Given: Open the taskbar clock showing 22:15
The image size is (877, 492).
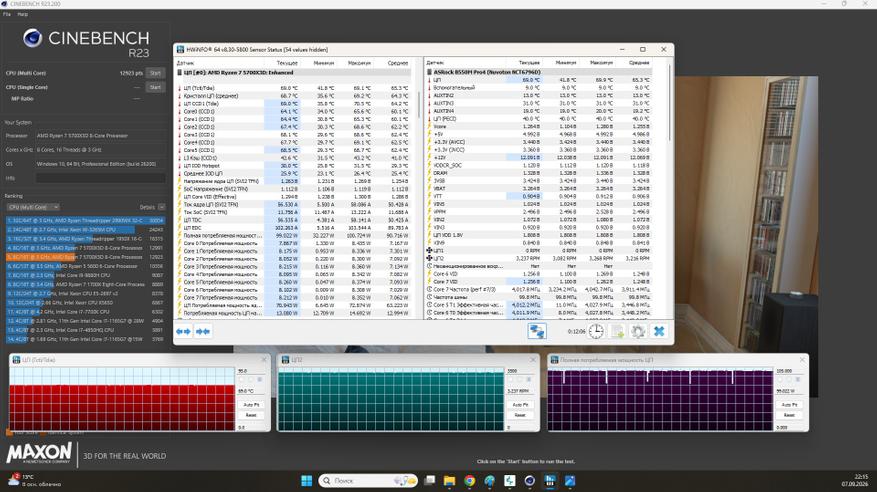Looking at the screenshot, I should [x=855, y=481].
